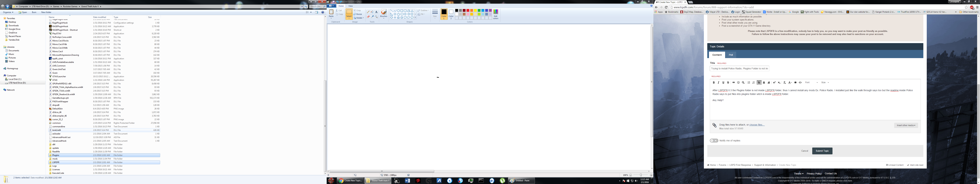The width and height of the screenshot is (980, 184).
Task: Toggle the Notify me of replies switch
Action: (x=714, y=141)
